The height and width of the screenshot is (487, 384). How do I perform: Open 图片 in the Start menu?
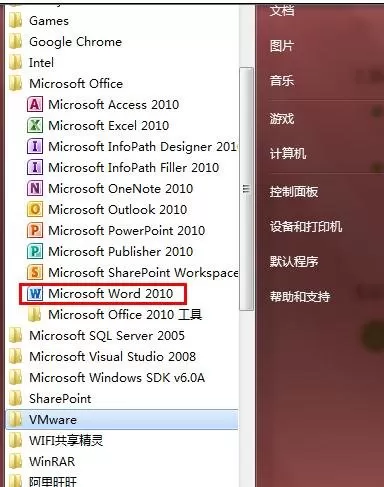pos(282,46)
